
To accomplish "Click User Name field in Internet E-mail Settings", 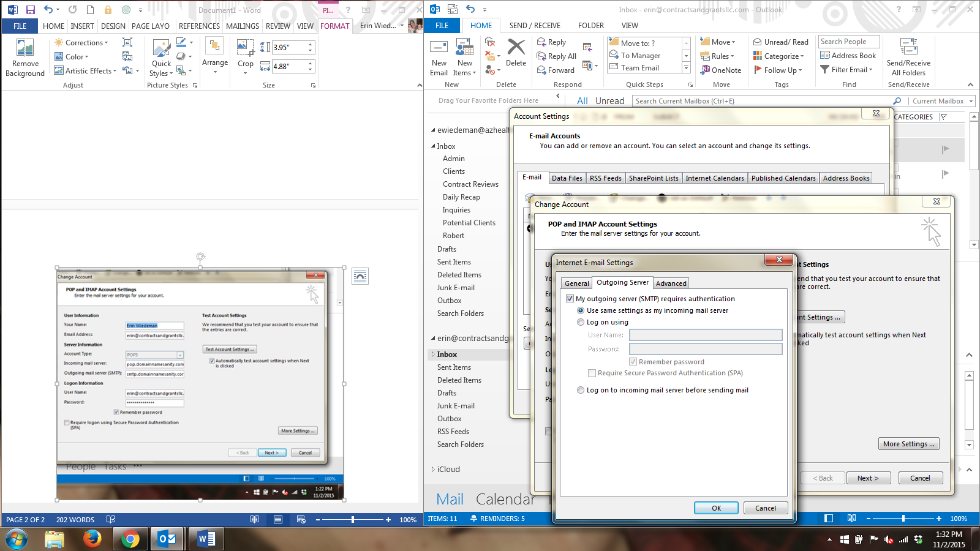I will [x=706, y=335].
